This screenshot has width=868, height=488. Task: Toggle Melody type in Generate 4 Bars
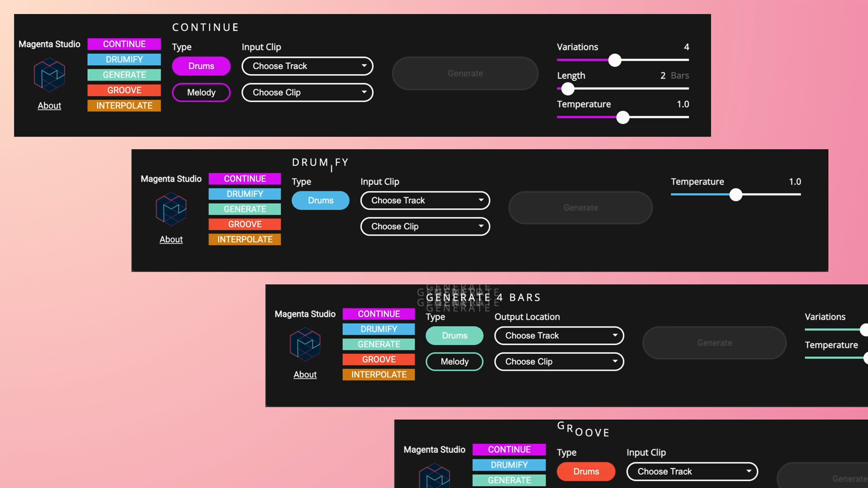(454, 361)
